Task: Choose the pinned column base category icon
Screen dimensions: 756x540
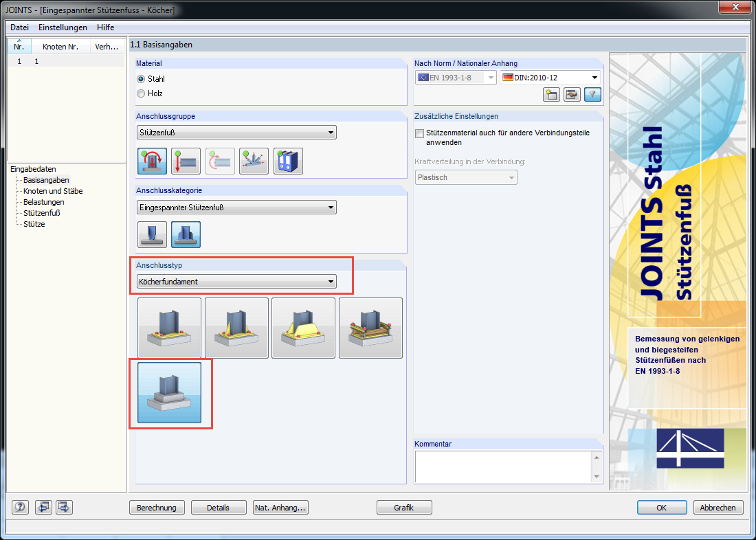Action: [x=152, y=234]
